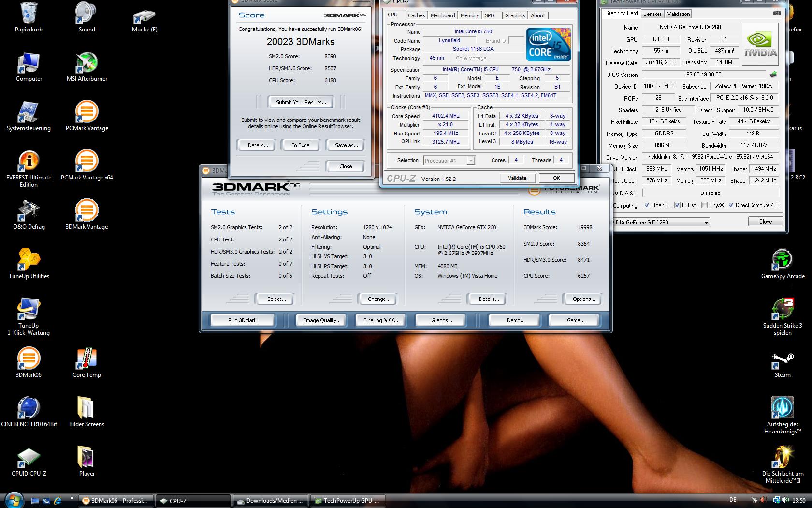812x508 pixels.
Task: Expand the quick launch overflow chevron
Action: [x=72, y=498]
